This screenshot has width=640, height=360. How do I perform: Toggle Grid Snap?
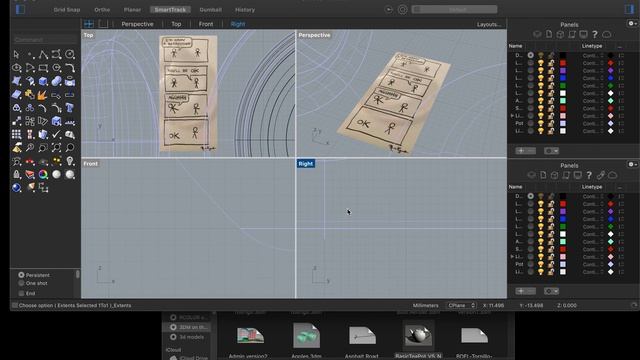pyautogui.click(x=67, y=9)
